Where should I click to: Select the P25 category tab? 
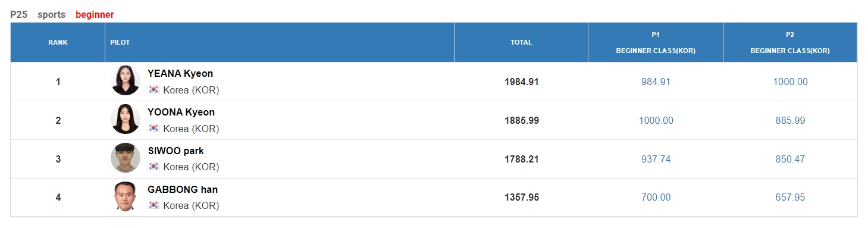point(19,14)
